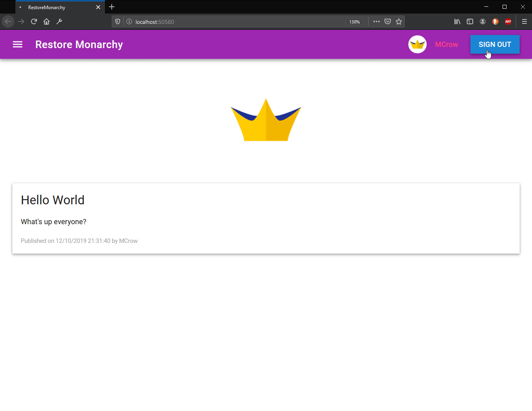Open the Firefox account icon
Image resolution: width=532 pixels, height=411 pixels.
pos(483,21)
